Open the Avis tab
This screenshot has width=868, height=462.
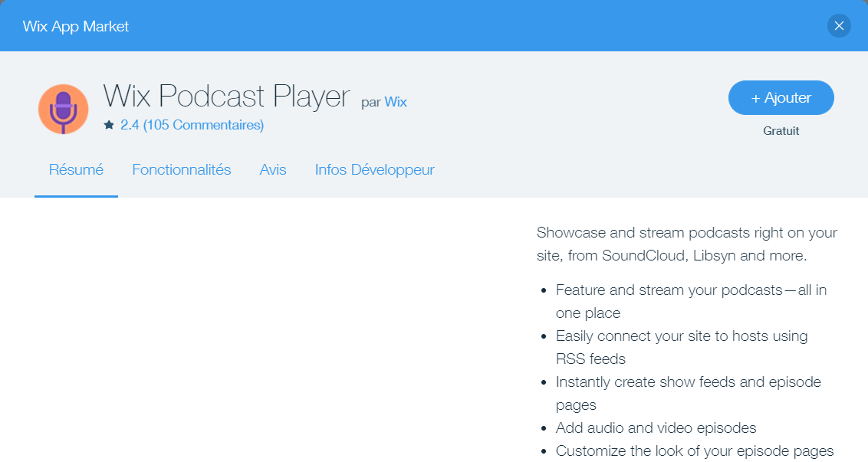click(273, 169)
